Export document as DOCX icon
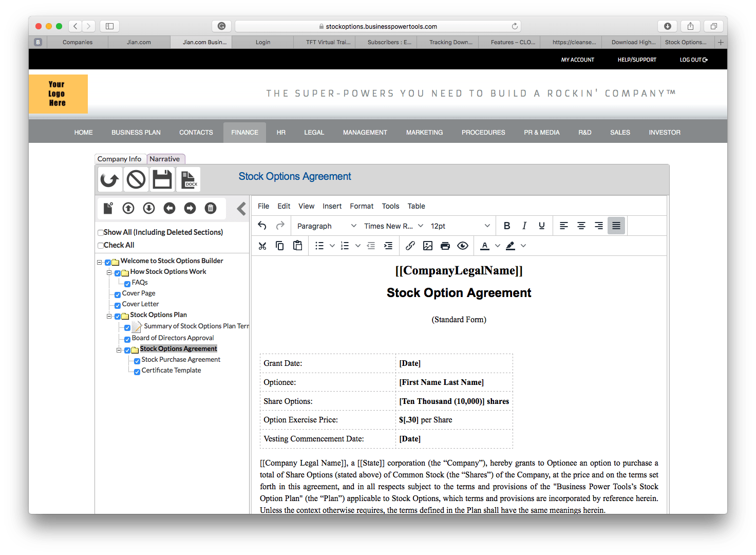This screenshot has width=756, height=555. pos(188,180)
